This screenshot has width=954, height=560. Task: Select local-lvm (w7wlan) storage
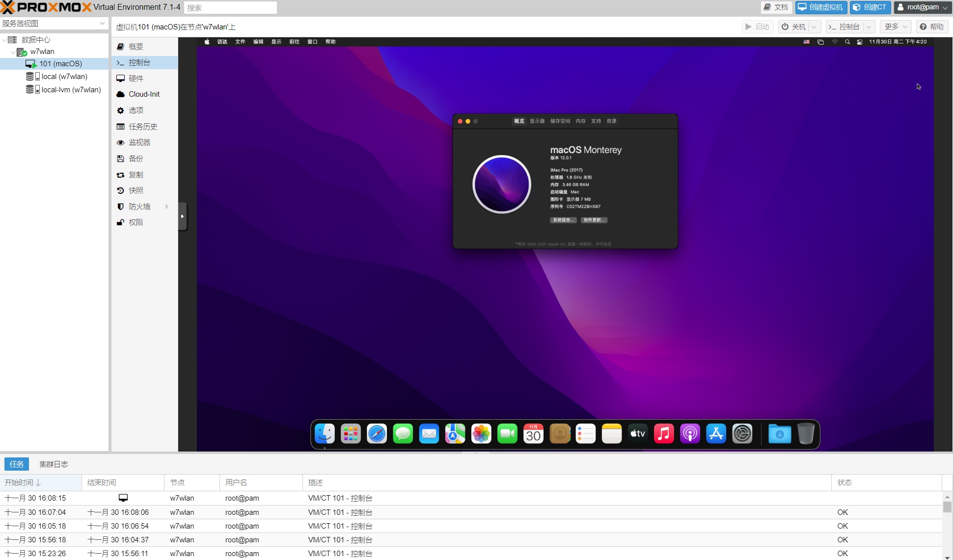click(55, 90)
